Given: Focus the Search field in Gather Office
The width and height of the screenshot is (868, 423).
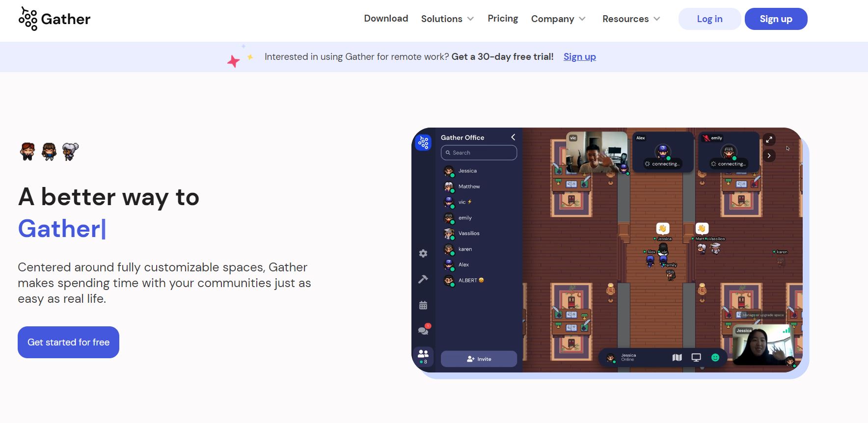Looking at the screenshot, I should point(479,153).
